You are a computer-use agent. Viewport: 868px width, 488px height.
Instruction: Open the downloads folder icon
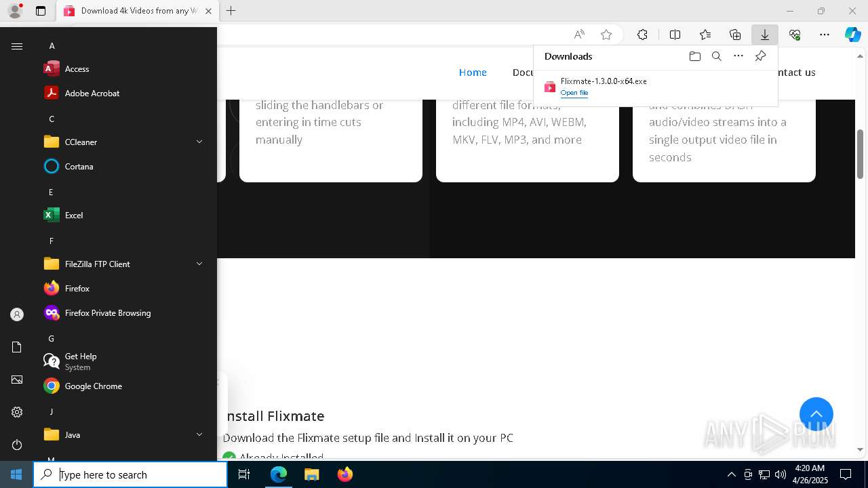pos(695,56)
